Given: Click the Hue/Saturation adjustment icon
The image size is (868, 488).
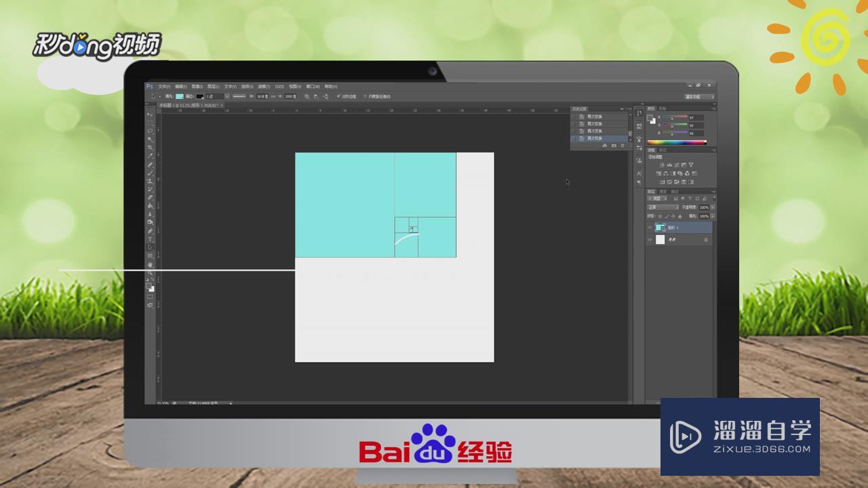Looking at the screenshot, I should click(x=659, y=174).
